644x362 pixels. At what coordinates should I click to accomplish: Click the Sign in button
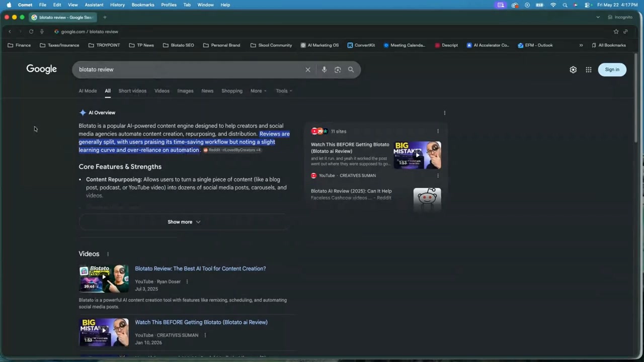pos(612,70)
